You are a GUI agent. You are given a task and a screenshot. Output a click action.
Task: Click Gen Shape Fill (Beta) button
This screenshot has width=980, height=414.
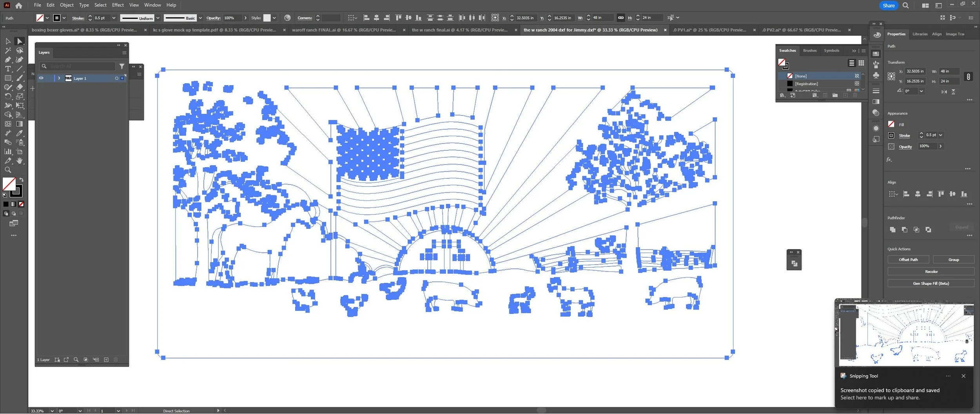click(x=931, y=283)
